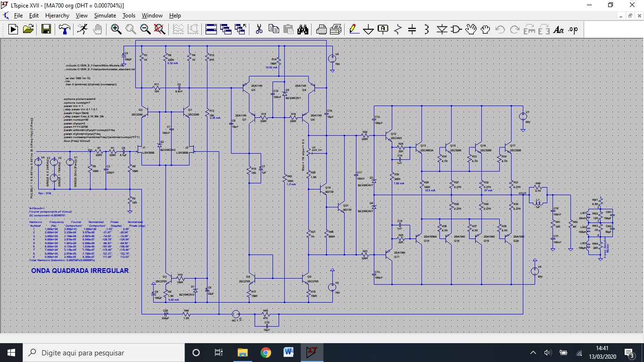Place a Diode component
644x362 pixels.
441,29
